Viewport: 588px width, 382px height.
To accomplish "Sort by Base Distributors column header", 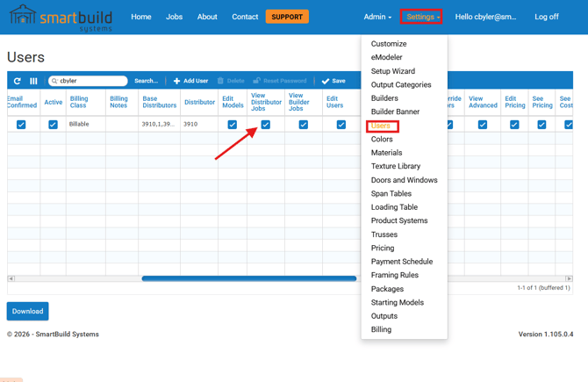I will pyautogui.click(x=160, y=102).
